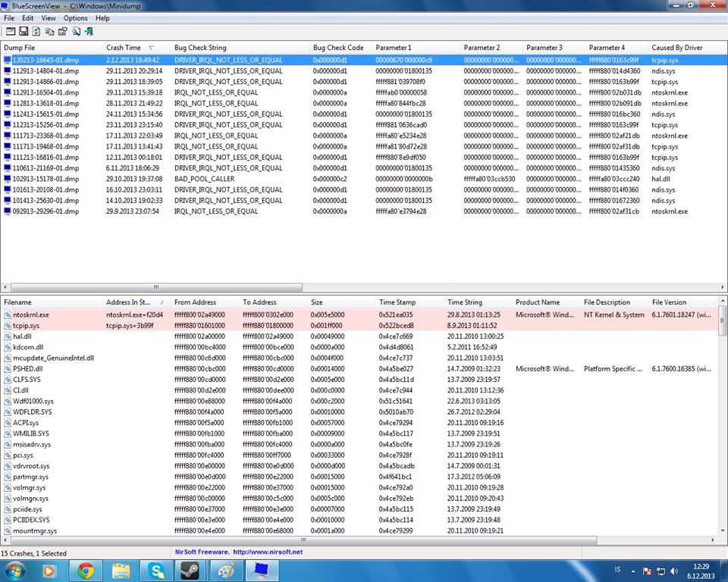Screen dimensions: 728x582
Task: Click the Refresh toolbar icon
Action: click(x=36, y=31)
